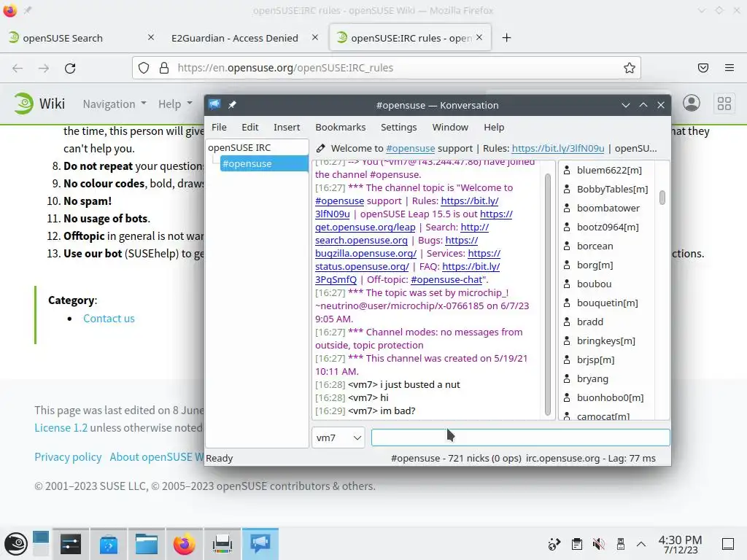747x560 pixels.
Task: Click the tracking protection shield icon
Action: pyautogui.click(x=144, y=68)
